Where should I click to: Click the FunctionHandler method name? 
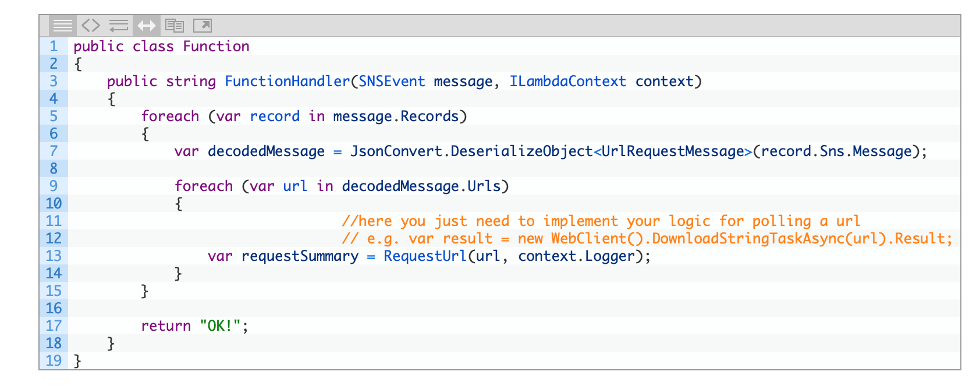pyautogui.click(x=287, y=82)
